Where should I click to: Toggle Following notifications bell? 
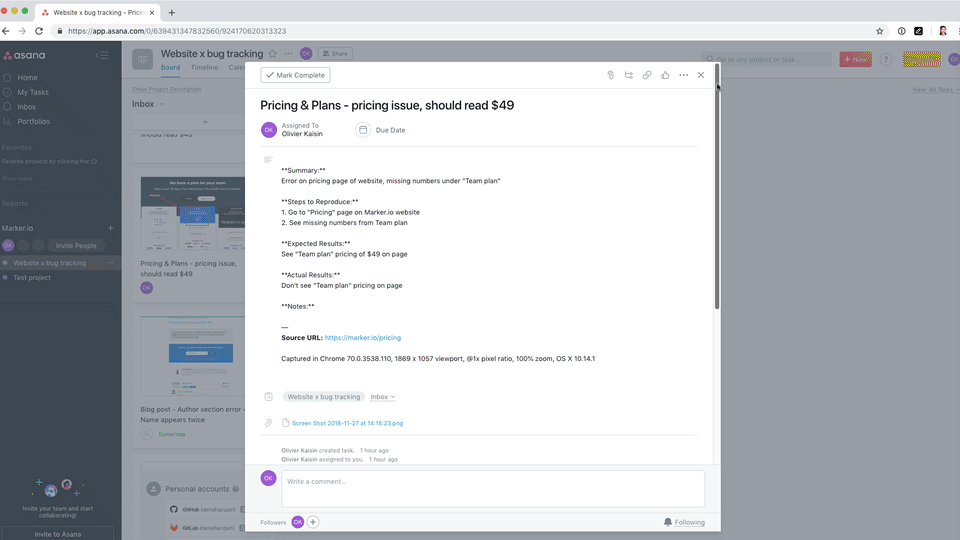(x=684, y=522)
